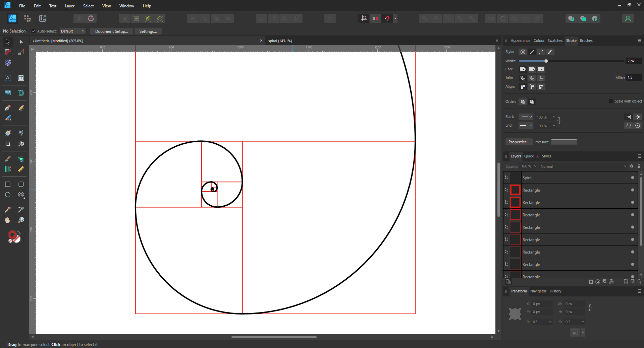
Task: Set stroke style to Dash line
Action: (x=541, y=52)
